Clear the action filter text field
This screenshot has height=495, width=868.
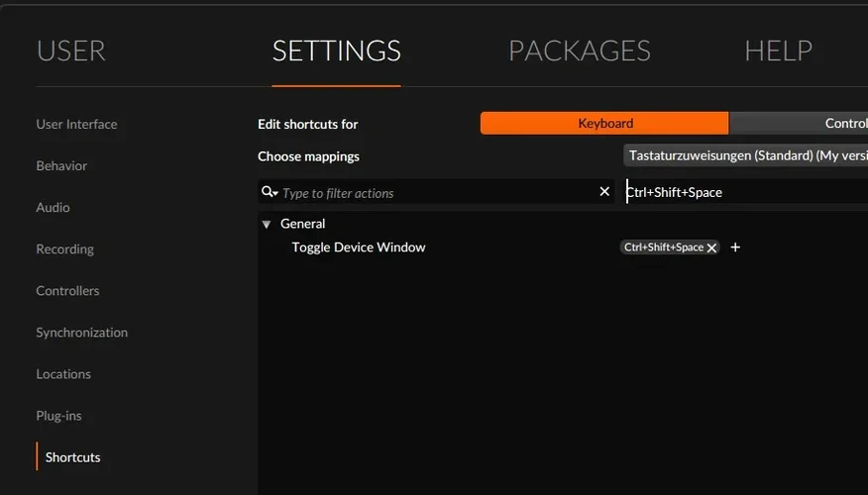(604, 192)
